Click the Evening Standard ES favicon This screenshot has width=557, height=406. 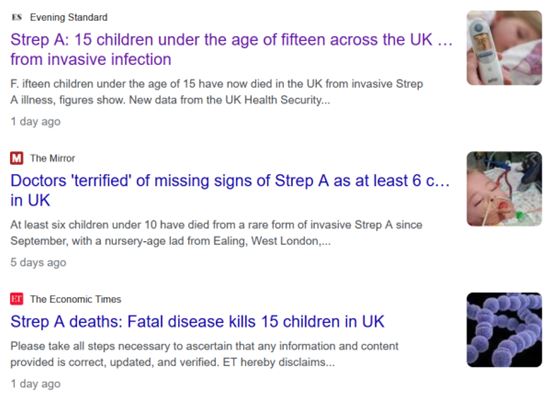(x=17, y=17)
